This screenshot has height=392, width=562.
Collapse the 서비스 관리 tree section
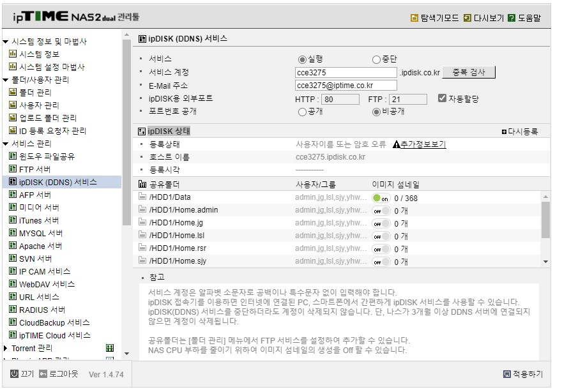[5, 144]
